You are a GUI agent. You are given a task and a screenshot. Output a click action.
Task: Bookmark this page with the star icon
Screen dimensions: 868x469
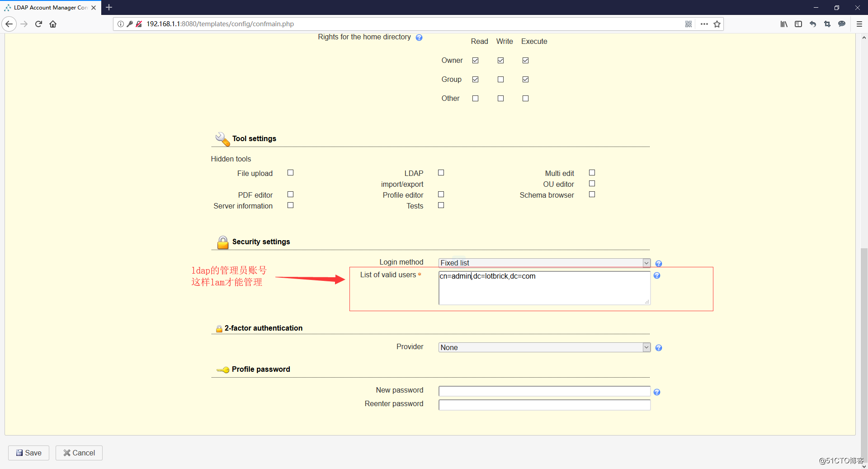pos(717,24)
